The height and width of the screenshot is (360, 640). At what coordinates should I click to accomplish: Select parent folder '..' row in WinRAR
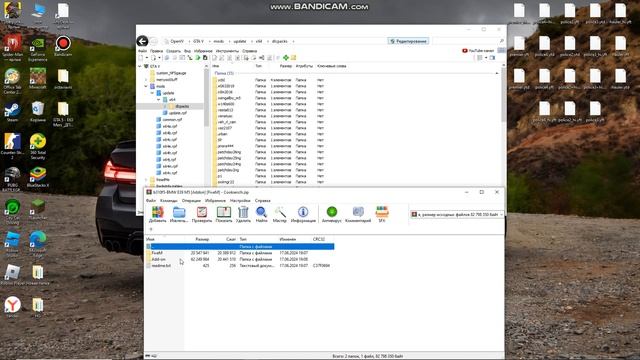[x=240, y=247]
